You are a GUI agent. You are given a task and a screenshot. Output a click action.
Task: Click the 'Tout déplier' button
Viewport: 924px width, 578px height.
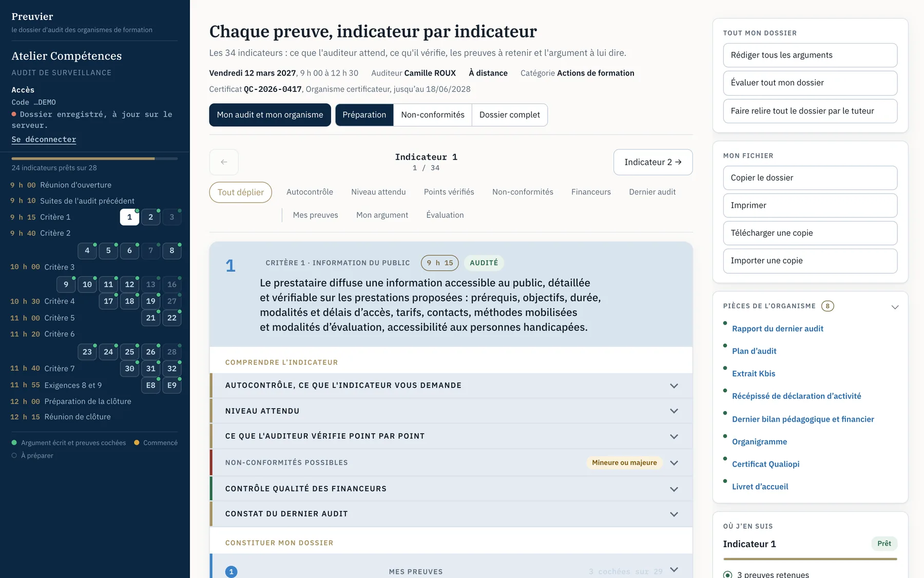pyautogui.click(x=241, y=192)
